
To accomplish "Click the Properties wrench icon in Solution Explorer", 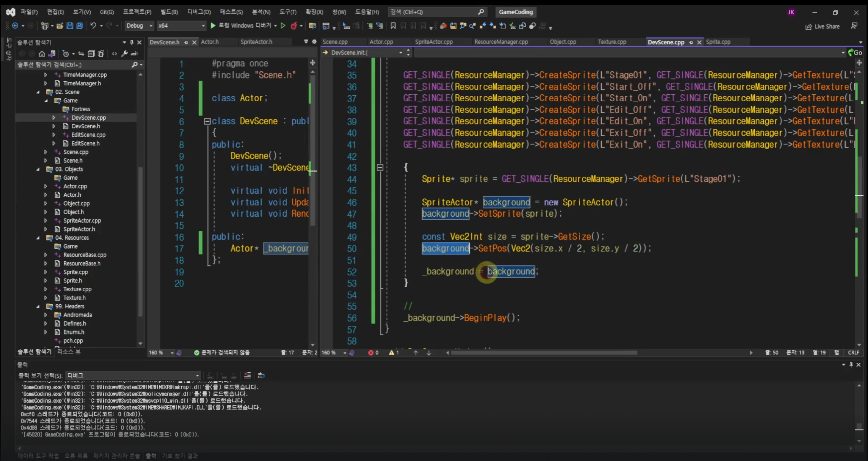I will pyautogui.click(x=124, y=54).
